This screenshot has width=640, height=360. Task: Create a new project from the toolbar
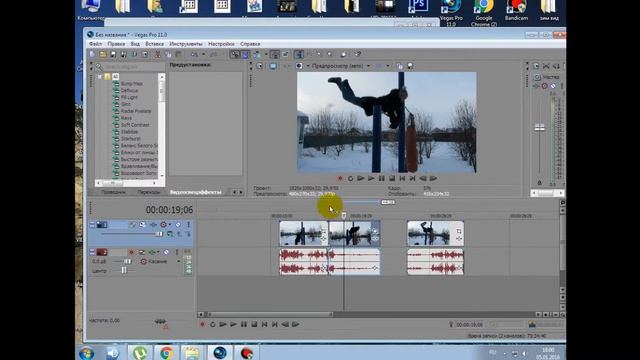coord(93,54)
